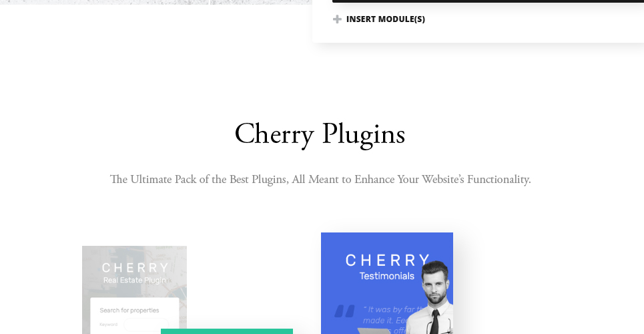Open the Cherry Testimonials plugin card
This screenshot has width=644, height=334.
pyautogui.click(x=387, y=283)
